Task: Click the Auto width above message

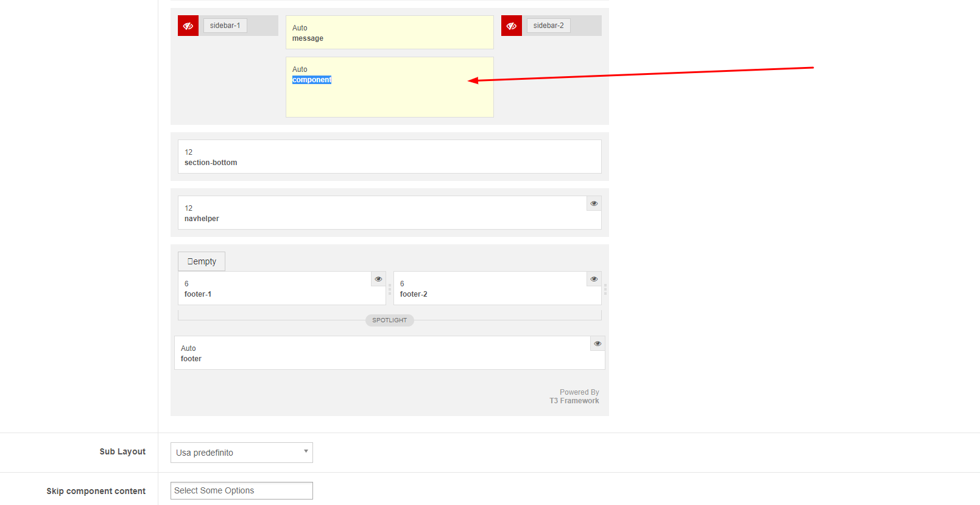Action: tap(300, 28)
